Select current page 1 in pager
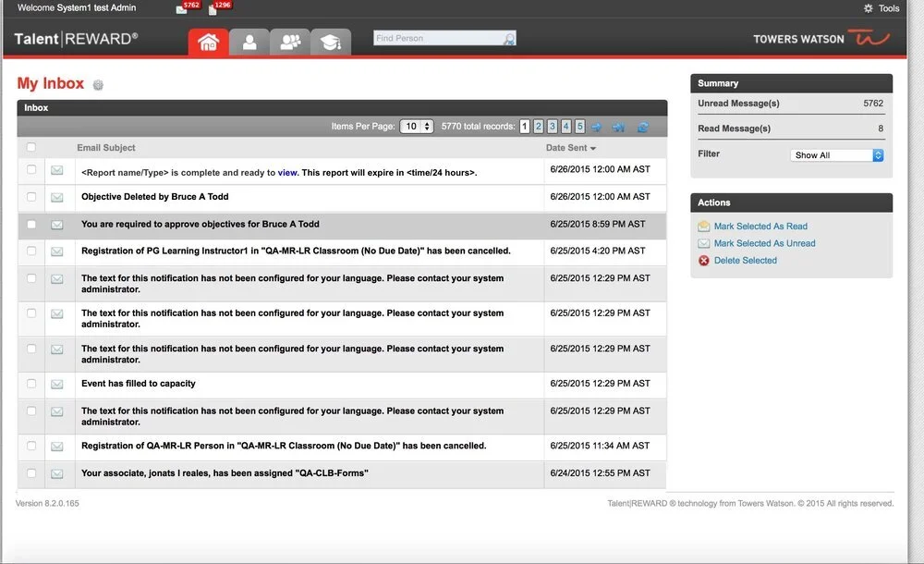The image size is (924, 564). point(525,127)
